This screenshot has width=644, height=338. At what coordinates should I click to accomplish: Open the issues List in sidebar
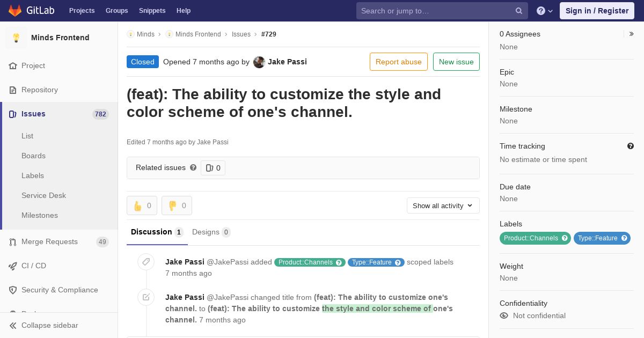27,136
